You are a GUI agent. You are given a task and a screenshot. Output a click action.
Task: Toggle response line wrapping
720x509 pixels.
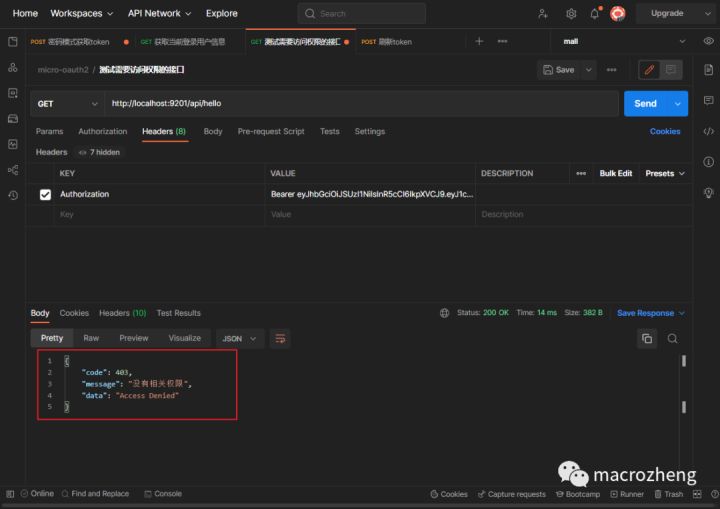[x=280, y=339]
